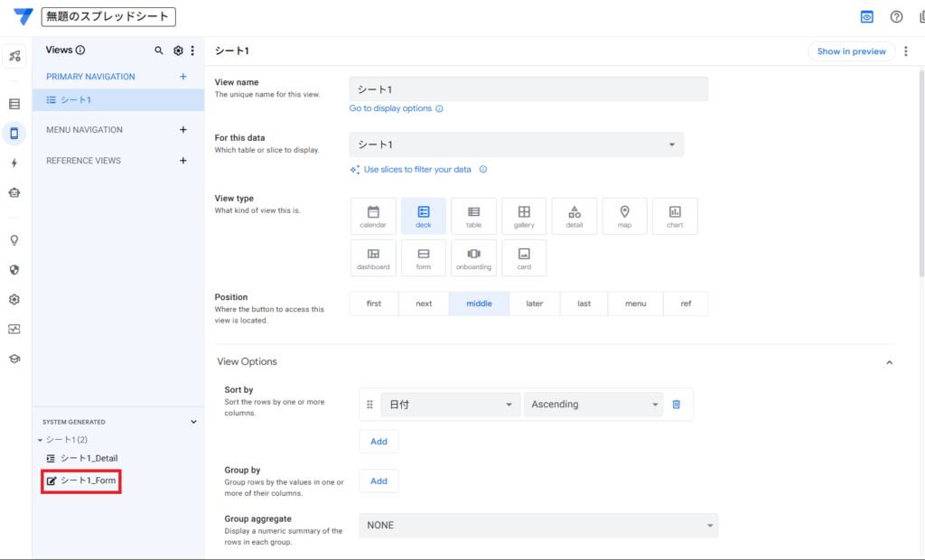Image resolution: width=925 pixels, height=560 pixels.
Task: Follow the Go to display options link
Action: point(391,108)
